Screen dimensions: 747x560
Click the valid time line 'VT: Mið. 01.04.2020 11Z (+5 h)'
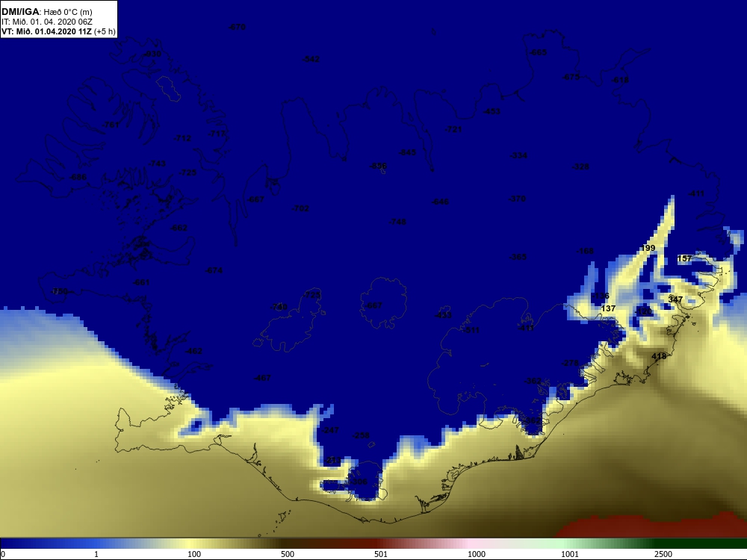click(x=58, y=32)
